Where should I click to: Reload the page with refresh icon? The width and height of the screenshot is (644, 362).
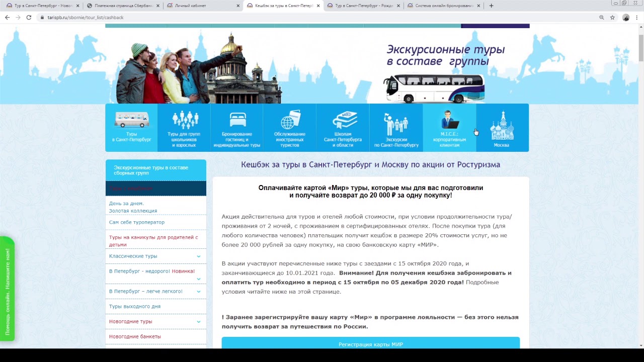(29, 17)
